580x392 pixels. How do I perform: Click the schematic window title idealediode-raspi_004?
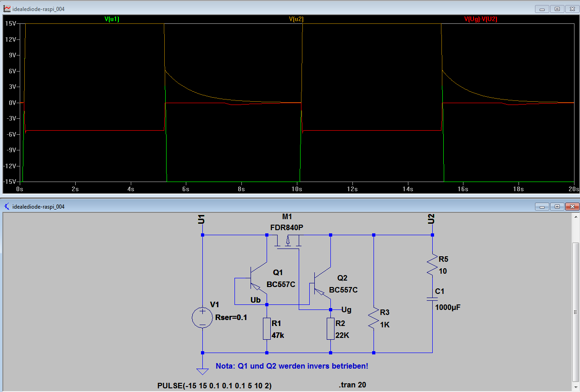click(39, 206)
